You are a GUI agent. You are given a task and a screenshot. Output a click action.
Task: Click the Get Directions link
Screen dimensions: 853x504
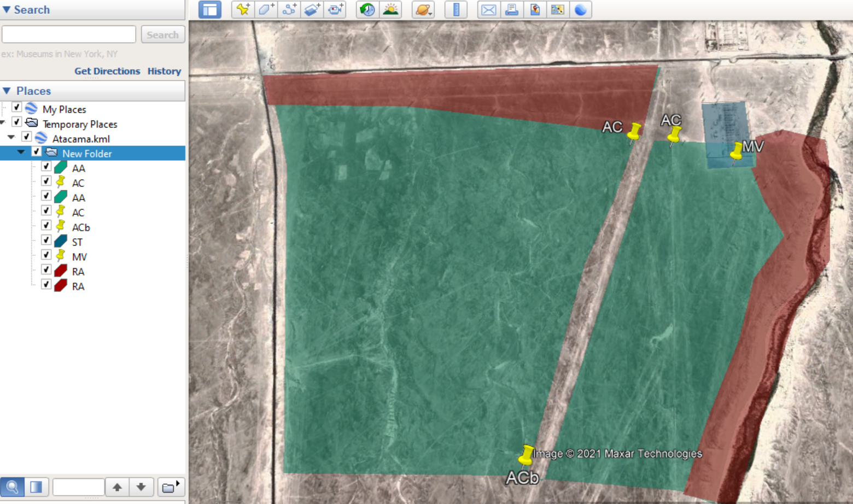107,71
